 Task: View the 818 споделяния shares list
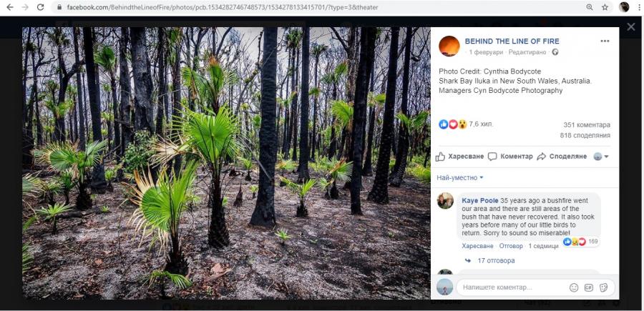click(585, 135)
